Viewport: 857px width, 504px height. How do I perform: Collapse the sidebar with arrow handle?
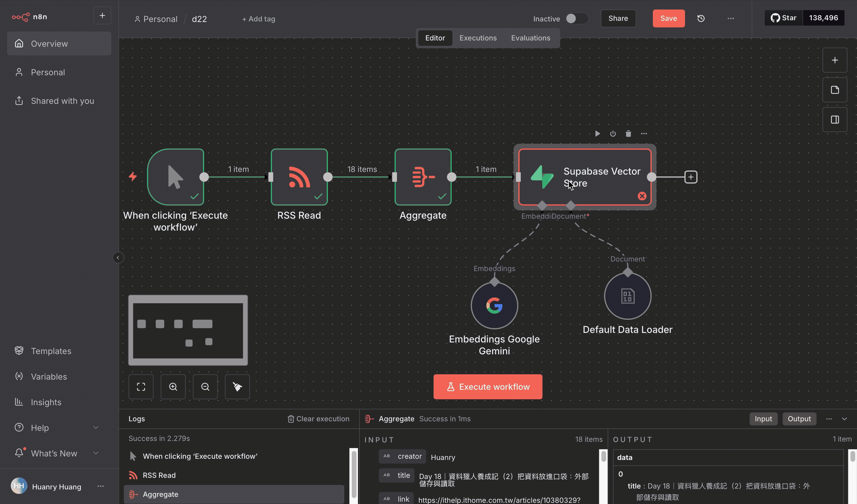coord(118,257)
